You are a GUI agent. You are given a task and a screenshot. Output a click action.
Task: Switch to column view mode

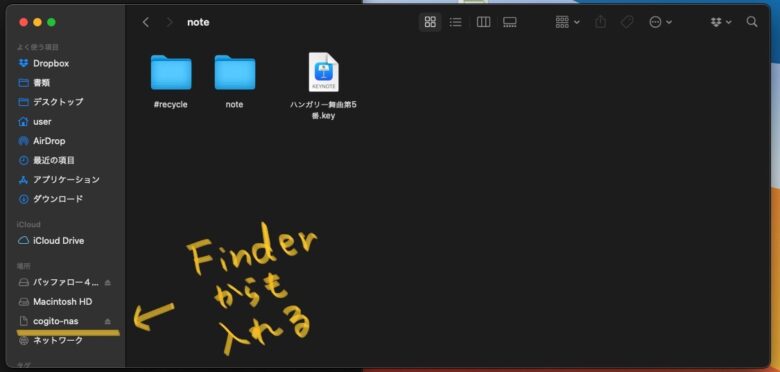coord(483,22)
